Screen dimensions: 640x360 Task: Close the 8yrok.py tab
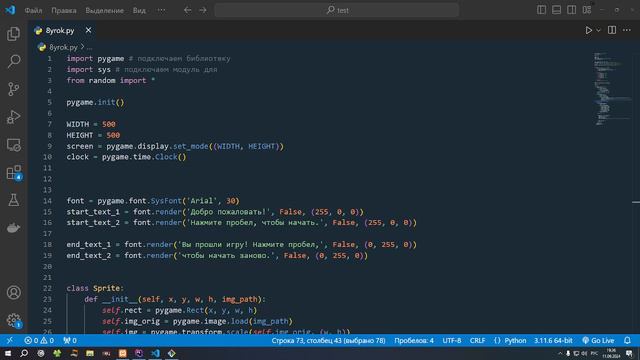tap(88, 30)
